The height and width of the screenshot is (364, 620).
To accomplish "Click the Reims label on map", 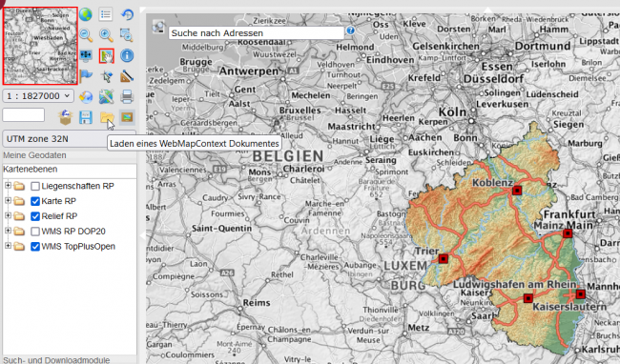I will [x=257, y=303].
